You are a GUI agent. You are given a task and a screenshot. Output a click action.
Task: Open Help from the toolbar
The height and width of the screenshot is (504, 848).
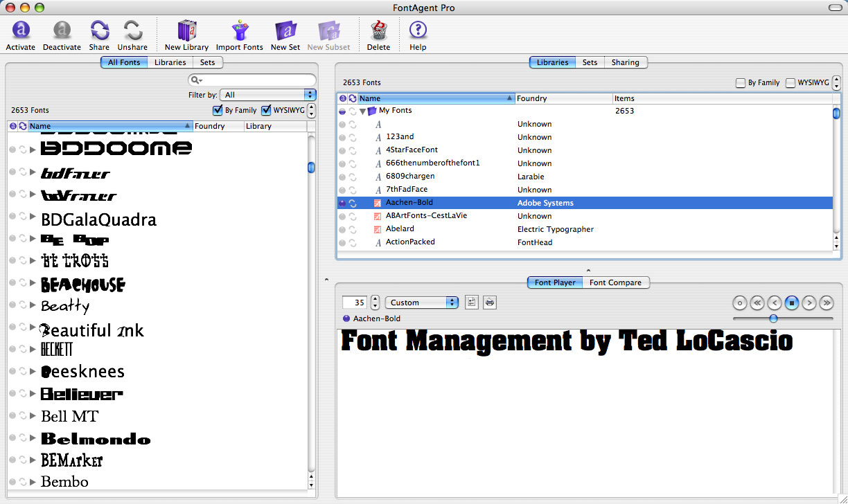tap(418, 31)
